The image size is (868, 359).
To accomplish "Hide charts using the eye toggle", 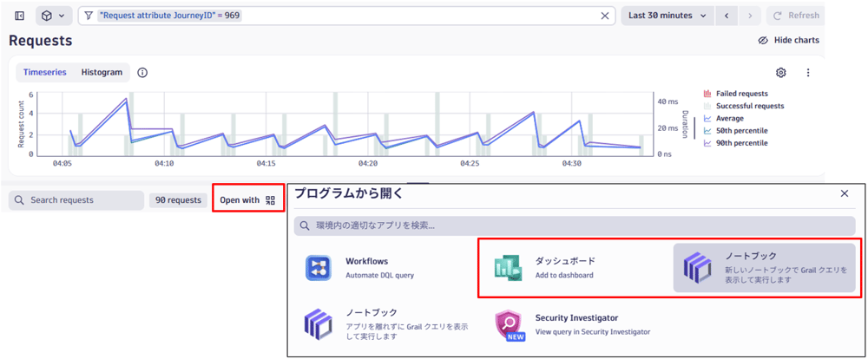I will 788,41.
